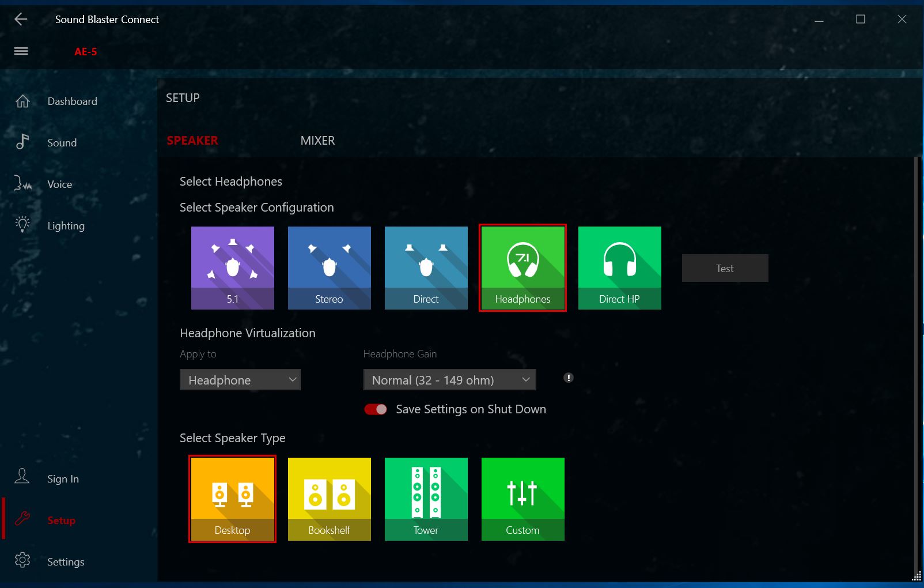Select the Stereo speaker configuration tile
This screenshot has width=924, height=588.
coord(330,268)
